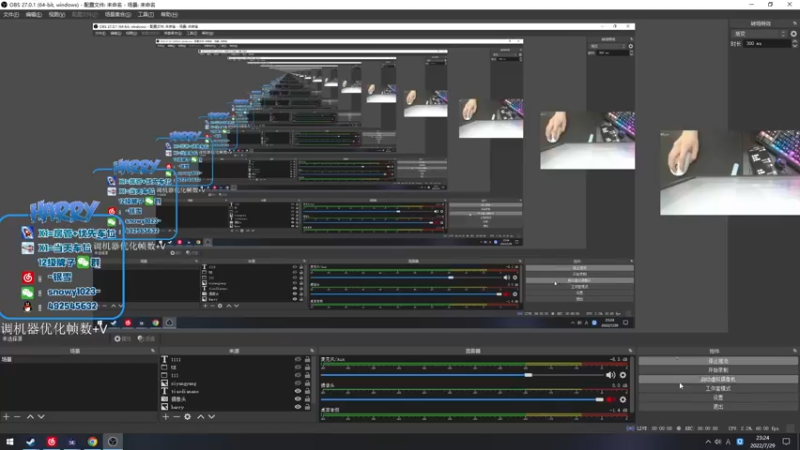Click the 工作室模式 (Studio Mode) button
The height and width of the screenshot is (450, 800).
click(718, 388)
